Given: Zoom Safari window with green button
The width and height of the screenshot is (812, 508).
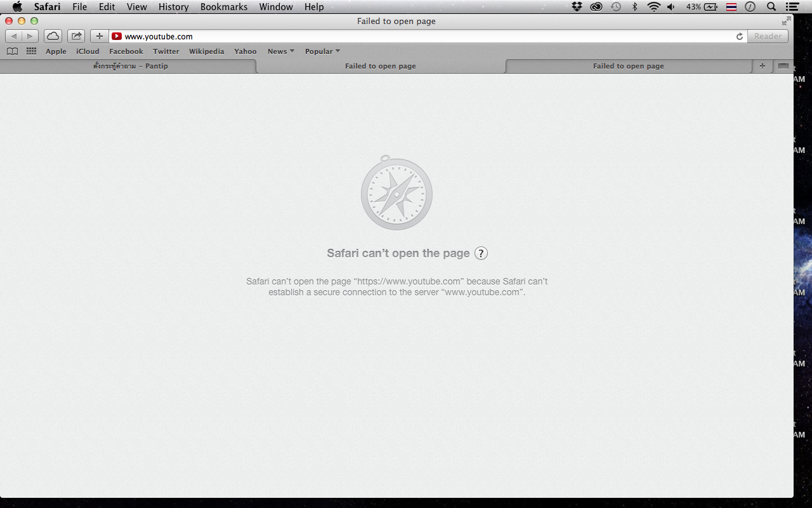Looking at the screenshot, I should pyautogui.click(x=34, y=21).
